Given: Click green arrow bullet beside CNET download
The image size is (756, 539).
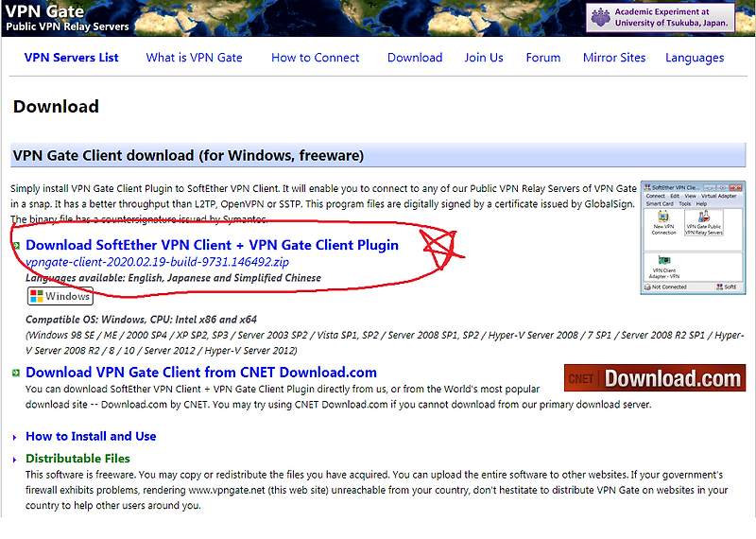Looking at the screenshot, I should (x=16, y=373).
